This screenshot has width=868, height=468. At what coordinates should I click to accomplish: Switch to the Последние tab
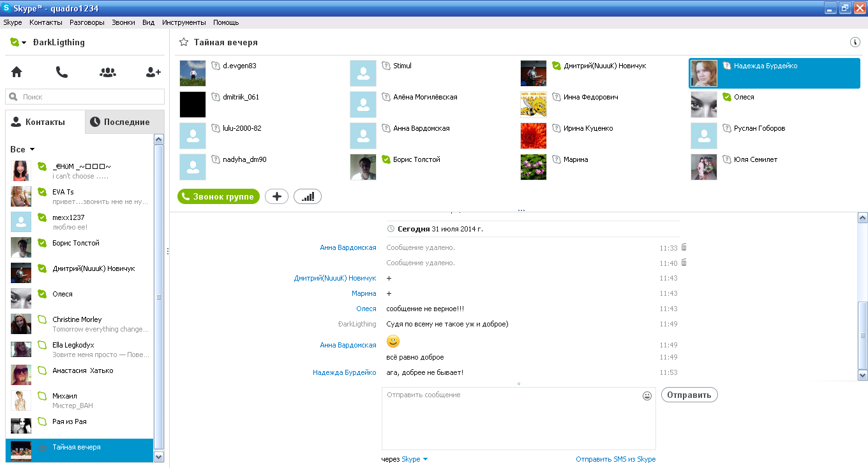[124, 122]
